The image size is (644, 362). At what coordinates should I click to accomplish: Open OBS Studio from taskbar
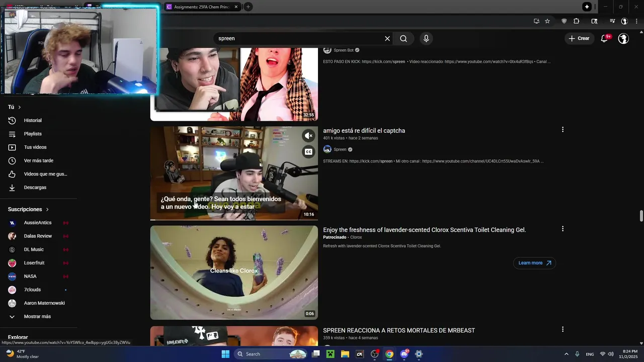(374, 354)
